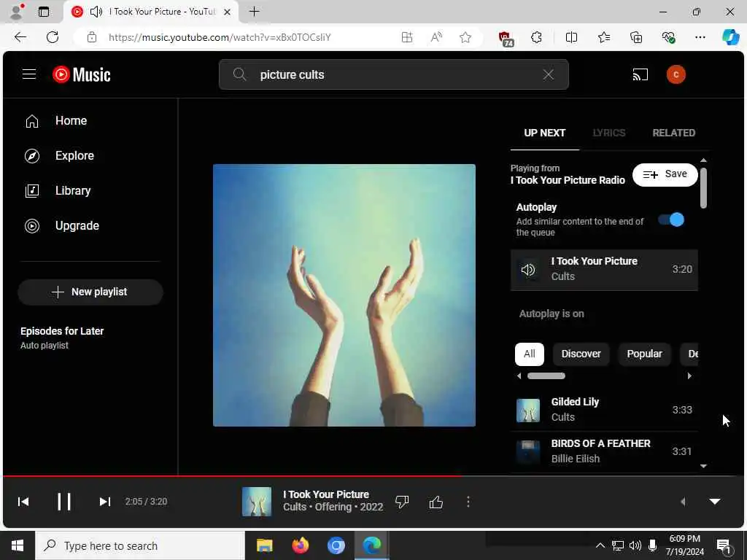Open Copilot sidebar icon

730,37
